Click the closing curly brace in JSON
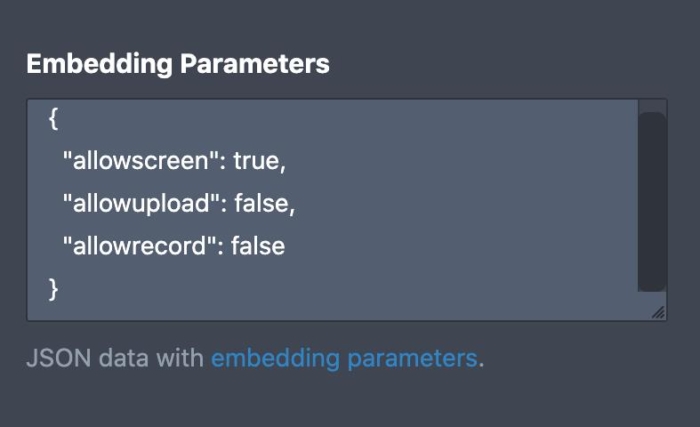 (54, 288)
